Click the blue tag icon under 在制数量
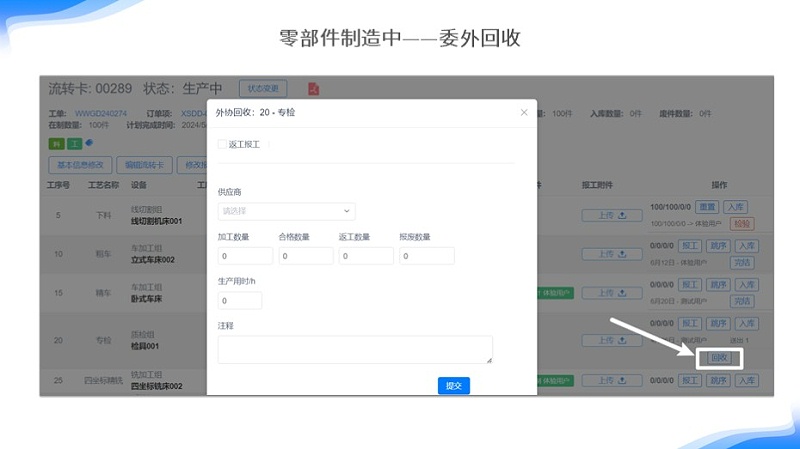The width and height of the screenshot is (800, 449). tap(88, 143)
